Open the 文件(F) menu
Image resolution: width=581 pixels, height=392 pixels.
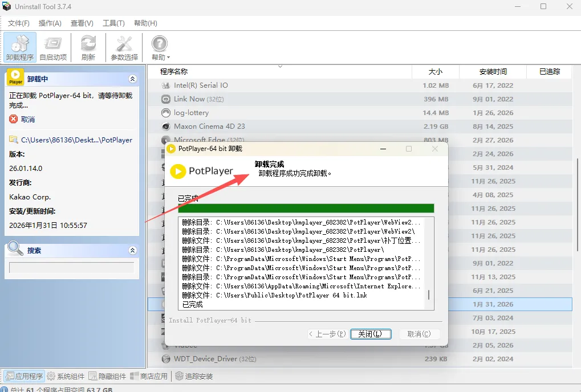point(18,23)
